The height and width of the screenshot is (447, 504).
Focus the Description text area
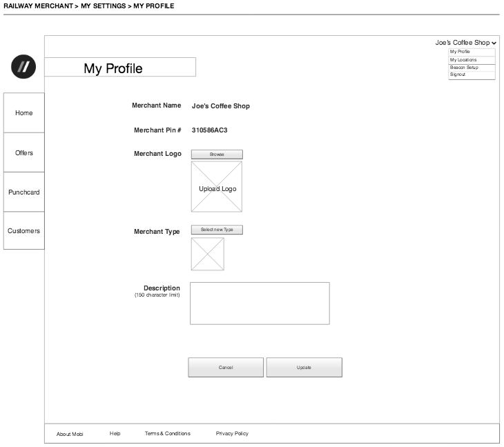260,303
